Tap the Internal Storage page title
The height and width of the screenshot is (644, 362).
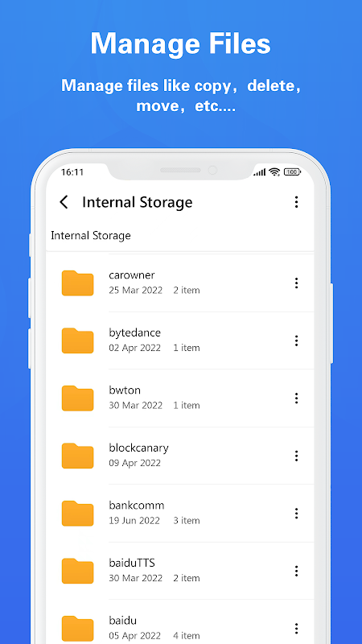(x=137, y=203)
